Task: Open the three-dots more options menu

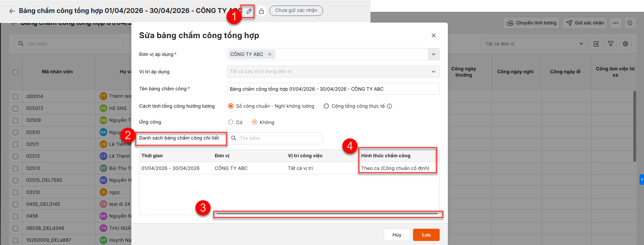Action: (x=616, y=23)
